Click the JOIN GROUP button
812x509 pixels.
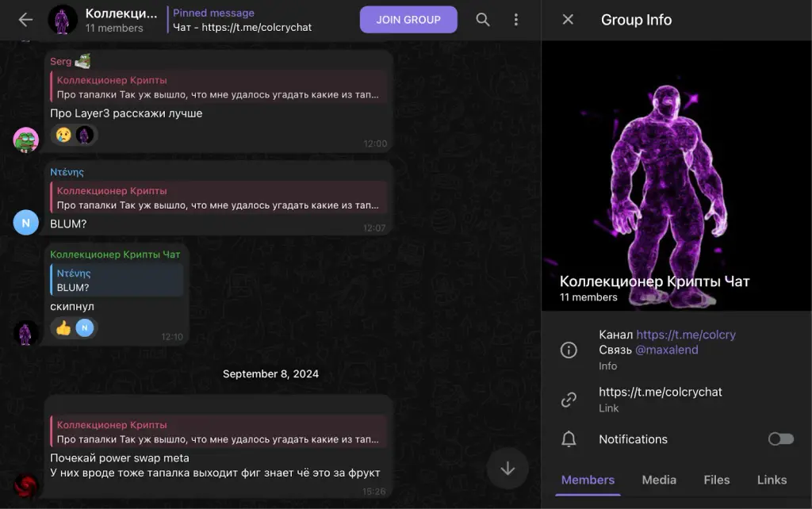408,20
